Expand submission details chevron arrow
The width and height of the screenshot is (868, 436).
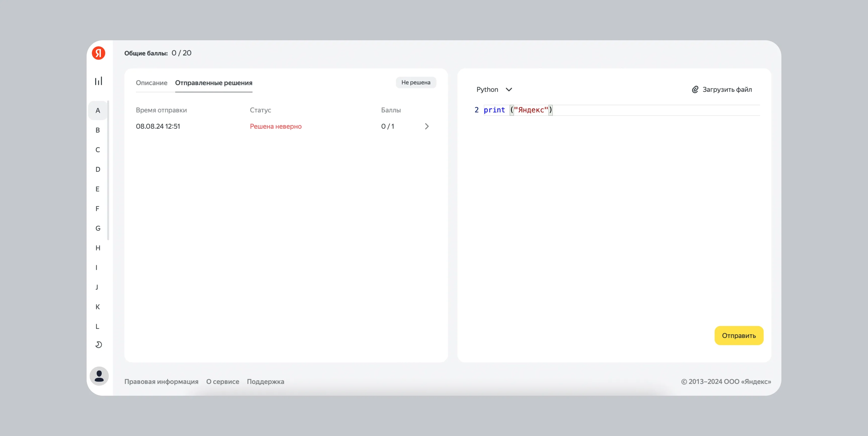[x=427, y=126]
